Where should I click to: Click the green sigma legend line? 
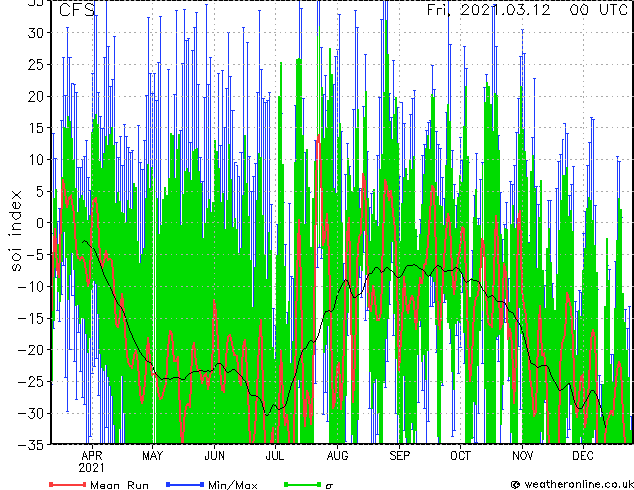(302, 484)
